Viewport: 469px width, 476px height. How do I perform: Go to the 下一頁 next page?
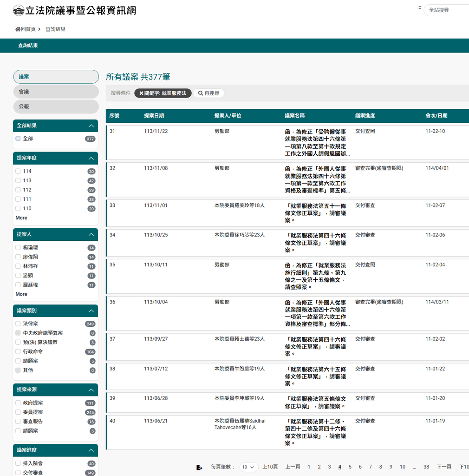pyautogui.click(x=443, y=467)
